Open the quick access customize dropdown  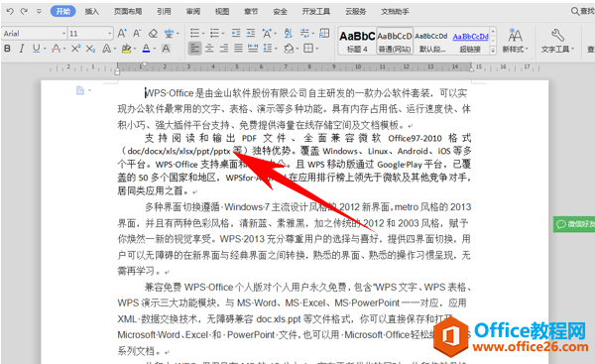(x=39, y=11)
